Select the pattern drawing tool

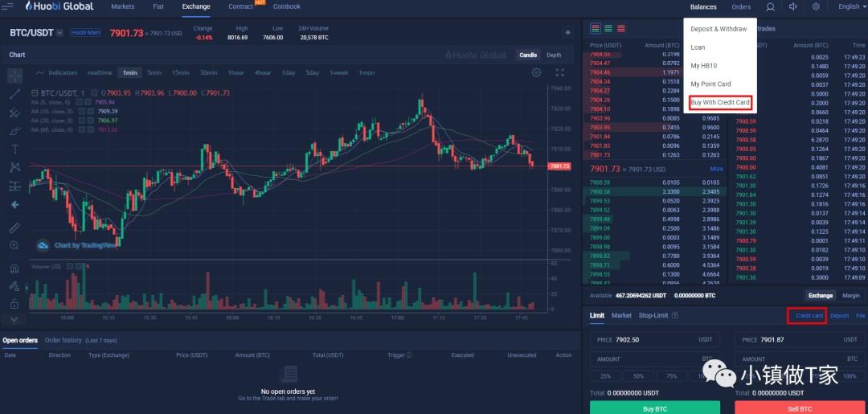click(x=15, y=167)
